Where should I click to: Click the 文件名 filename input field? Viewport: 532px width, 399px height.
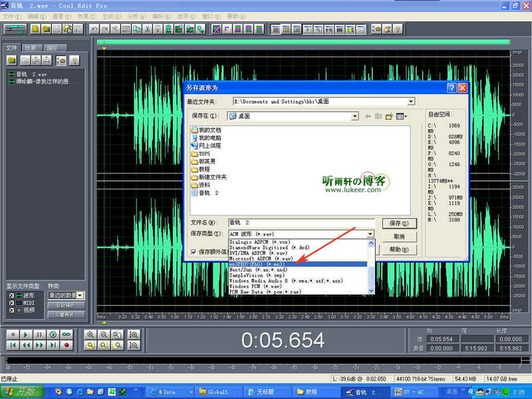(302, 223)
